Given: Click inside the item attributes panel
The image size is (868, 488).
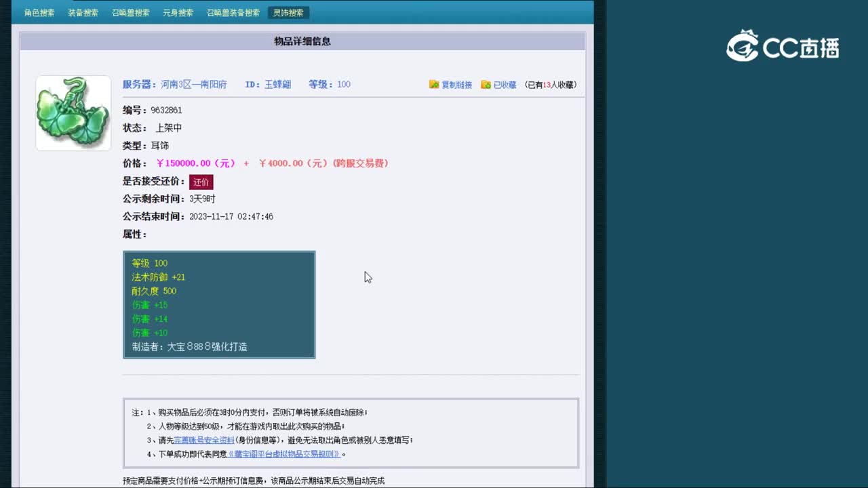Looking at the screenshot, I should coord(218,304).
